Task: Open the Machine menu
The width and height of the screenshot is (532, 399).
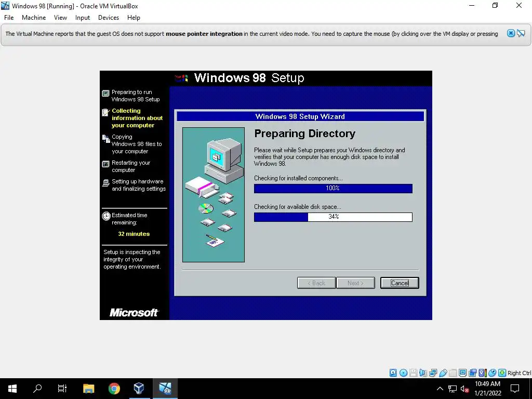Action: click(x=34, y=18)
